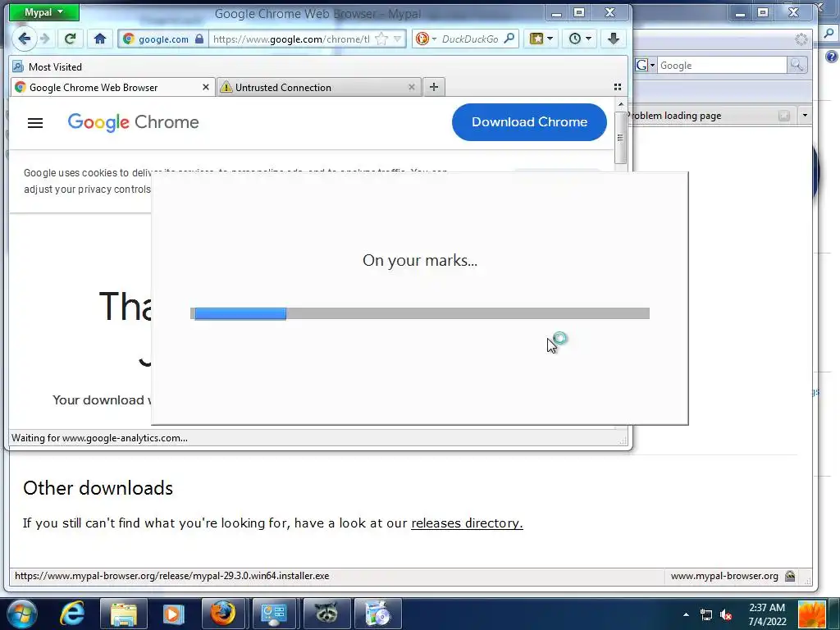Switch to Firefox in the taskbar
840x630 pixels.
click(223, 614)
